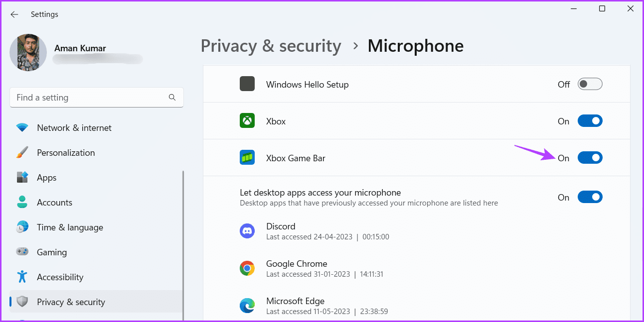This screenshot has height=322, width=644.
Task: Click the sidebar vertical scrollbar
Action: tap(183, 245)
